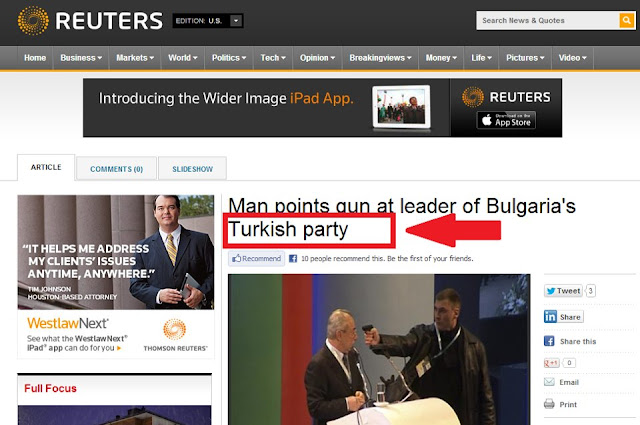Open the article photo of the gunman
This screenshot has width=640, height=425.
tap(379, 349)
